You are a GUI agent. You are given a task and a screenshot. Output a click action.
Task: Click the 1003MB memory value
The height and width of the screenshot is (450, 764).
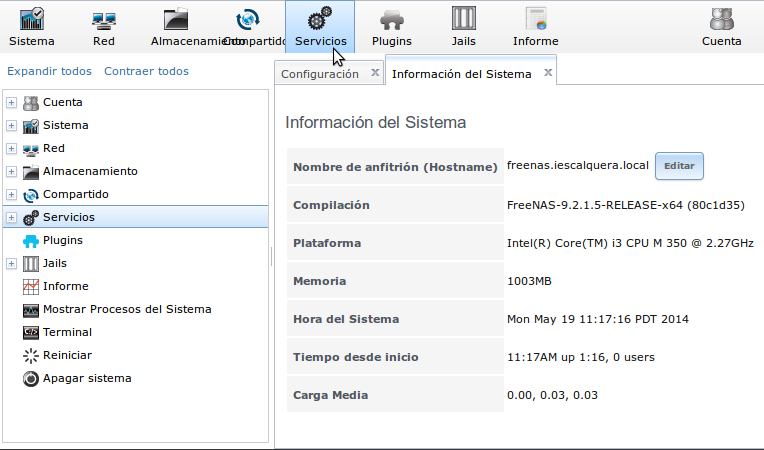(x=529, y=281)
